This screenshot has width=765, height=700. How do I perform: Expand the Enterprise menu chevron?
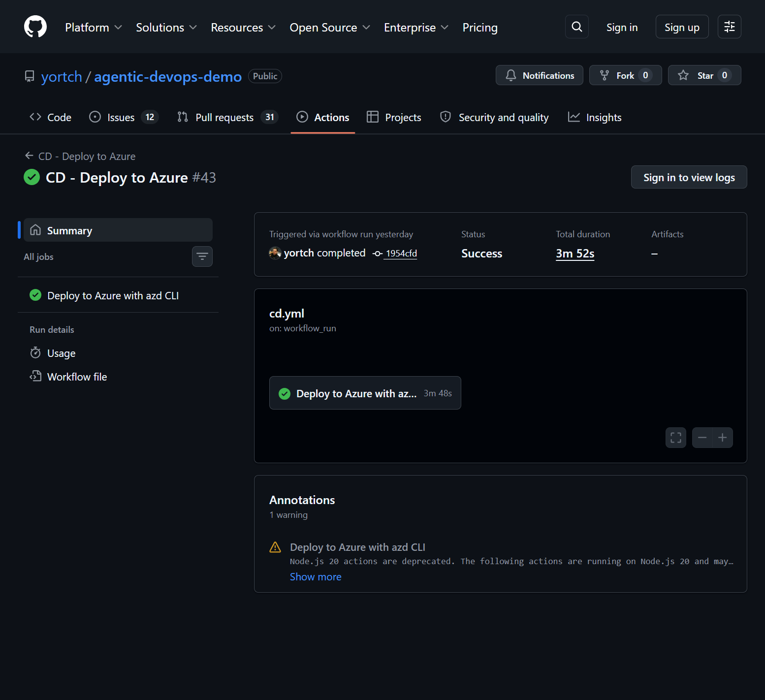pyautogui.click(x=445, y=28)
